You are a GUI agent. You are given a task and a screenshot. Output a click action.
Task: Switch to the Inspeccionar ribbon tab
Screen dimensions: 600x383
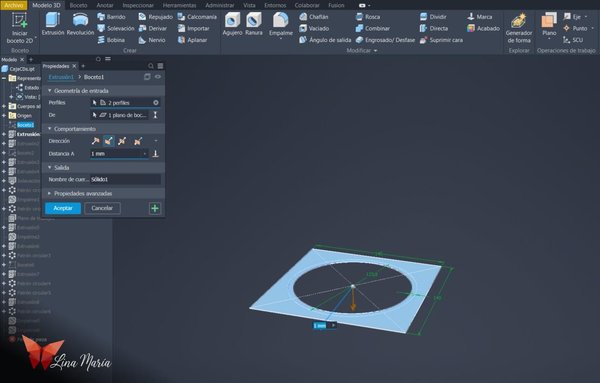(138, 5)
